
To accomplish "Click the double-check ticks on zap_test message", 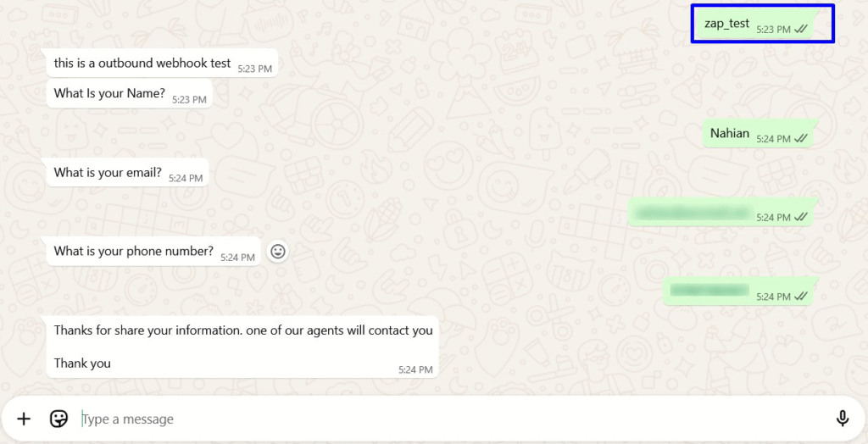I will click(x=800, y=30).
